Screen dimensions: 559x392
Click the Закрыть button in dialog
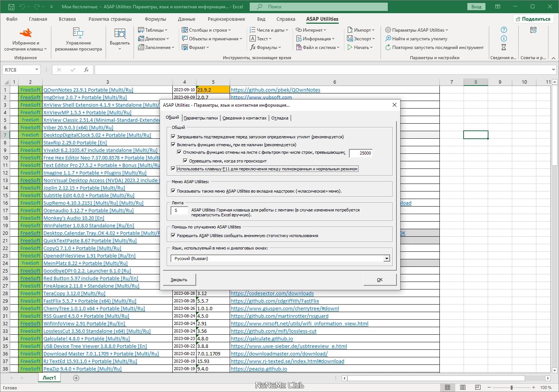point(179,280)
